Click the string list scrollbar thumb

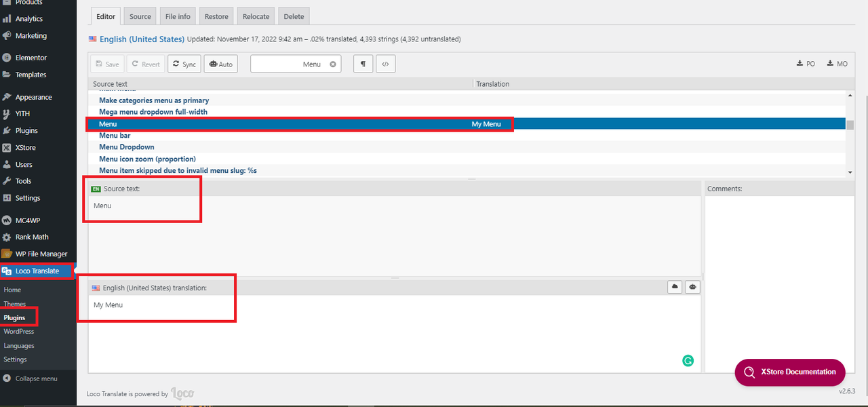click(850, 125)
